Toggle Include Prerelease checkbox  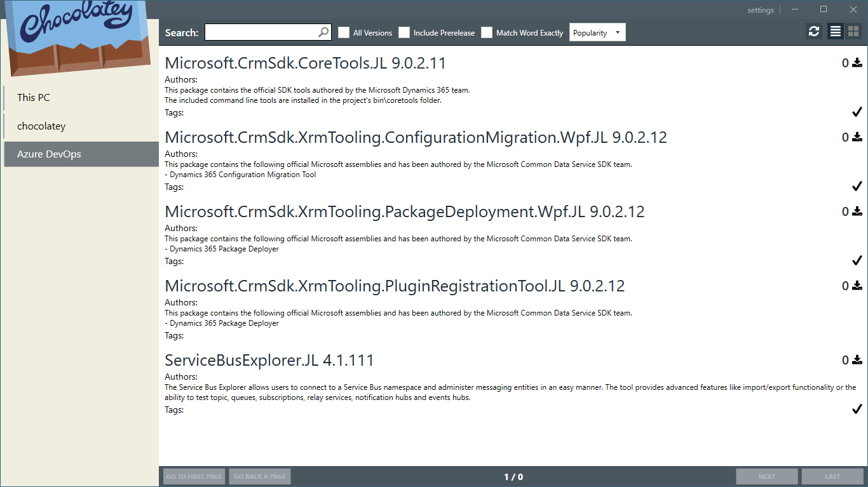(x=404, y=32)
